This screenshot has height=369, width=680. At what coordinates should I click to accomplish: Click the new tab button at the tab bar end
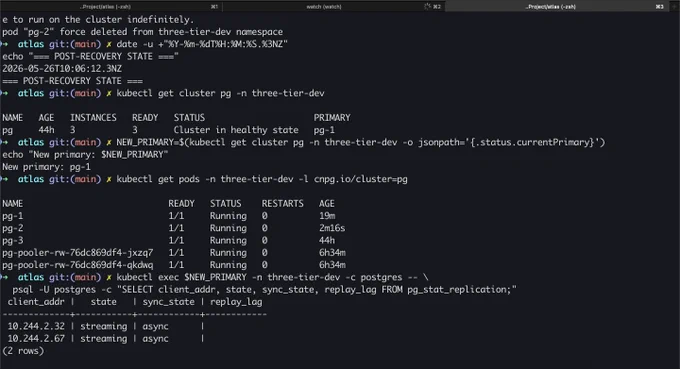673,7
